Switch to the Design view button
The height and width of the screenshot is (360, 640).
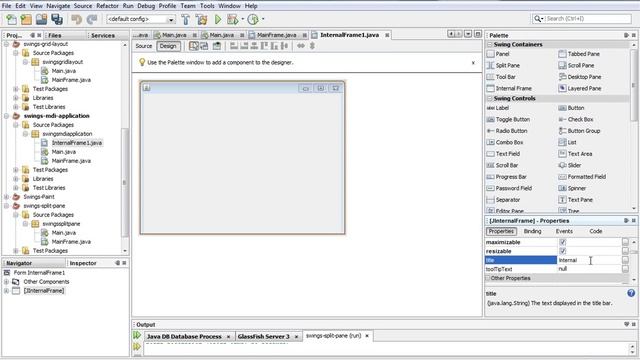click(x=168, y=46)
